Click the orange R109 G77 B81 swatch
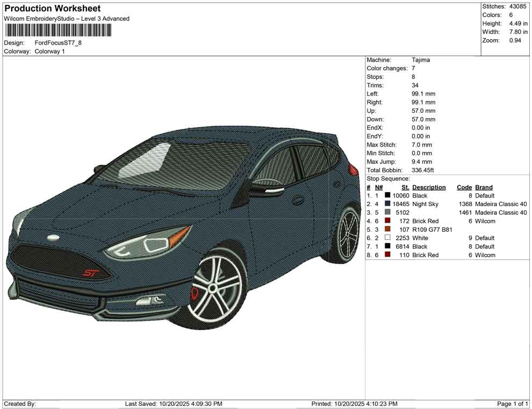This screenshot has width=532, height=409. coord(387,229)
